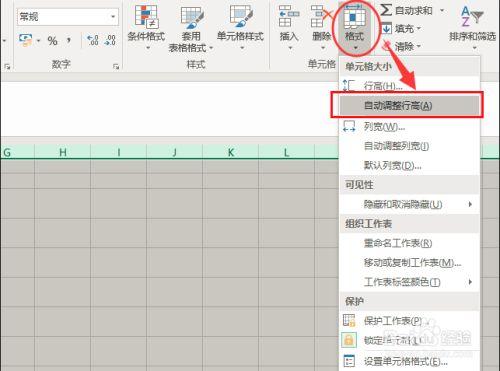Select 移动或复制工作表(M)... menu item
500x371 pixels.
coord(410,263)
